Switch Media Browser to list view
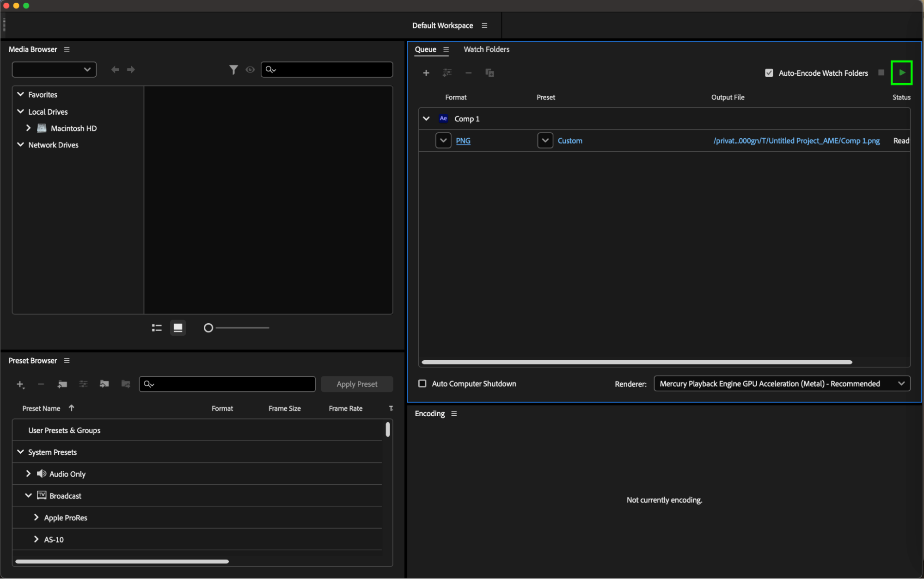Viewport: 924px width, 579px height. 157,328
